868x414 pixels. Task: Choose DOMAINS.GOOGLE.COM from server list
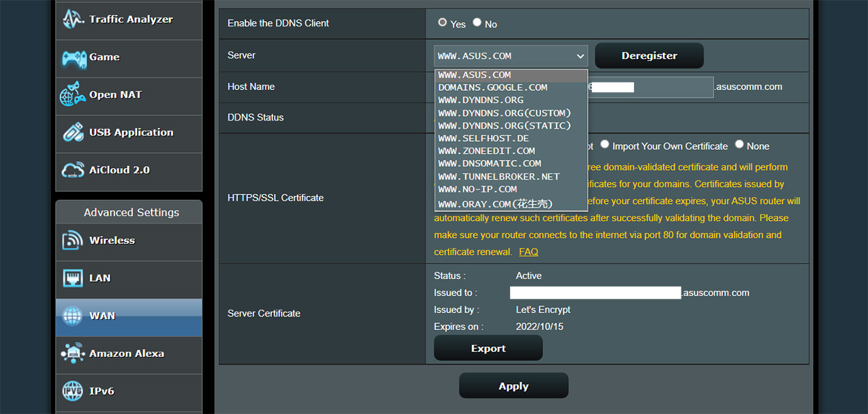pos(511,87)
